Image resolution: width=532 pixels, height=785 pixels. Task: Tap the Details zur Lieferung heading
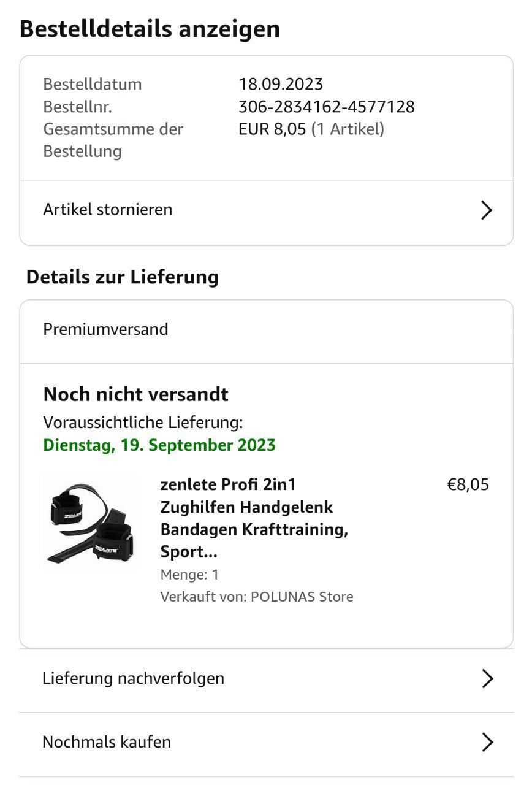122,277
